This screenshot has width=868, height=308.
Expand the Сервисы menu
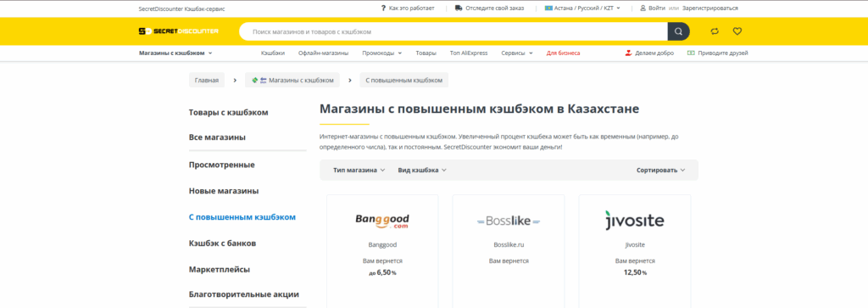pyautogui.click(x=517, y=53)
